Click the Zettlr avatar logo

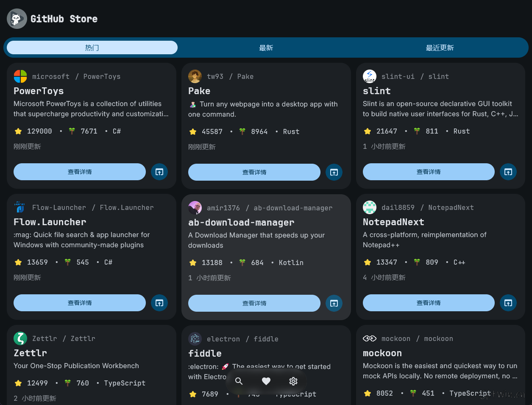20,338
